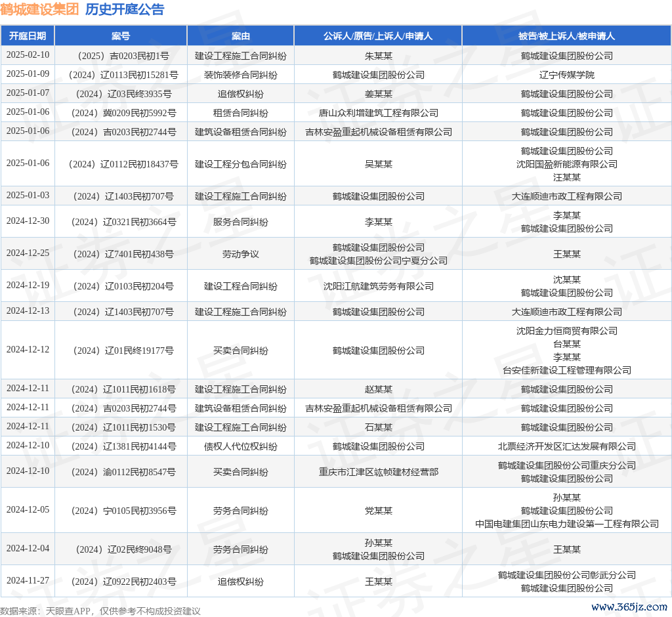Select defendant 中国电建集团山东电力建设第一工程有限公司
The height and width of the screenshot is (617, 672).
(x=566, y=524)
